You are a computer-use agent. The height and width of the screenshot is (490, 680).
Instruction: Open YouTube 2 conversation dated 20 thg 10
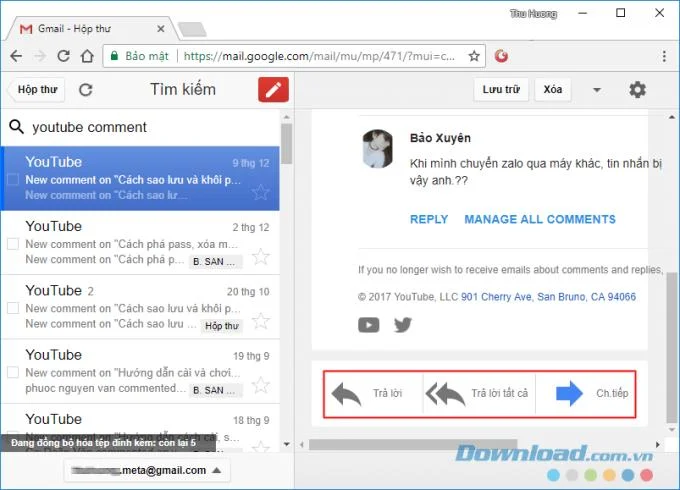pyautogui.click(x=140, y=307)
